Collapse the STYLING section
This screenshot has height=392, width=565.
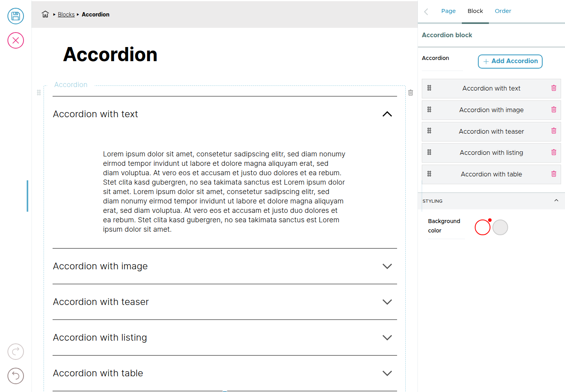556,201
